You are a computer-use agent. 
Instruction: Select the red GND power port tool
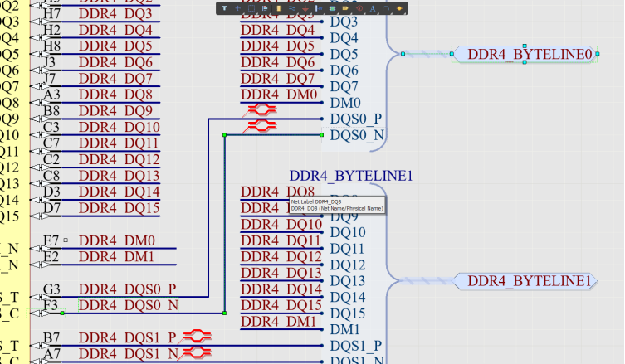305,8
